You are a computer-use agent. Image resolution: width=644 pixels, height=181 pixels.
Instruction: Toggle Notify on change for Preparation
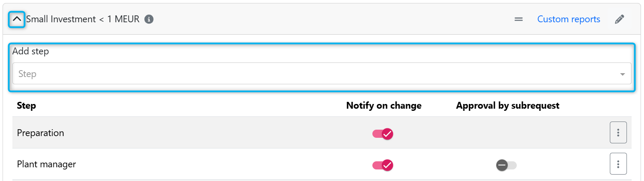coord(383,134)
